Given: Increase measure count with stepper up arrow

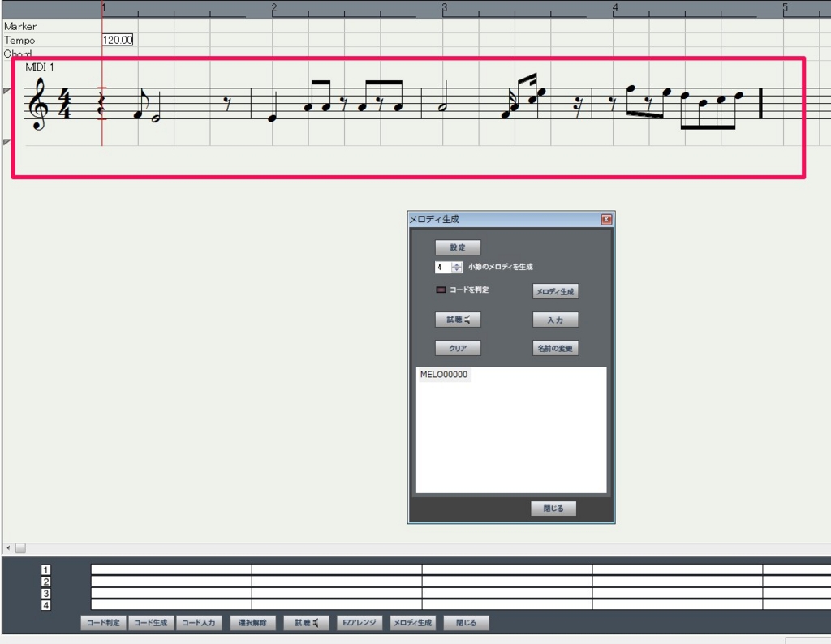Looking at the screenshot, I should click(x=457, y=264).
